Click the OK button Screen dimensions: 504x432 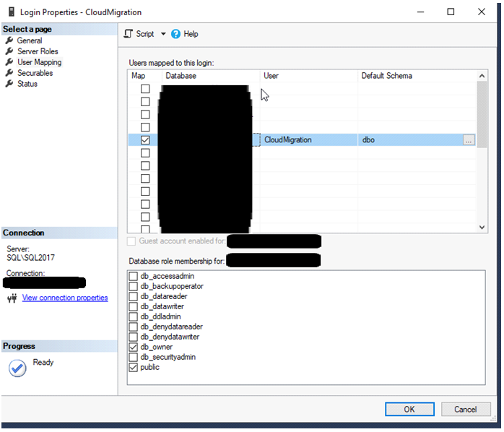click(409, 409)
